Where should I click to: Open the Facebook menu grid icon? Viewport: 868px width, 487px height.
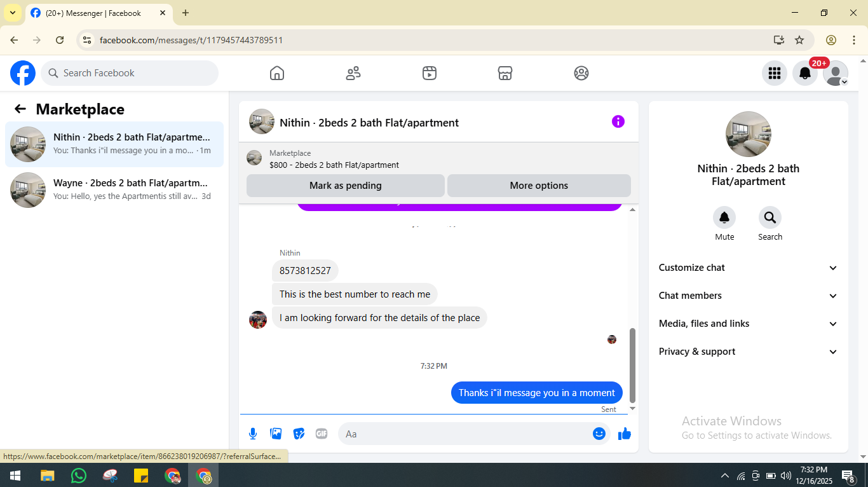(775, 73)
